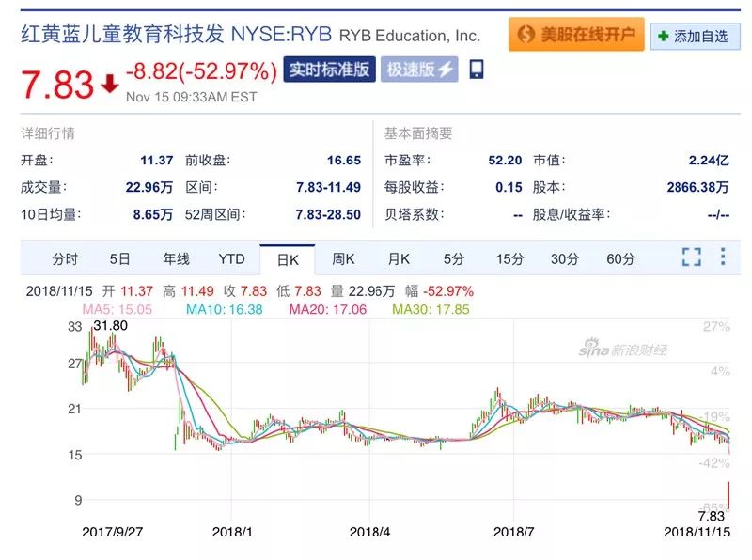The image size is (752, 560).
Task: Click the MA10: 16.38 indicator label
Action: click(225, 309)
